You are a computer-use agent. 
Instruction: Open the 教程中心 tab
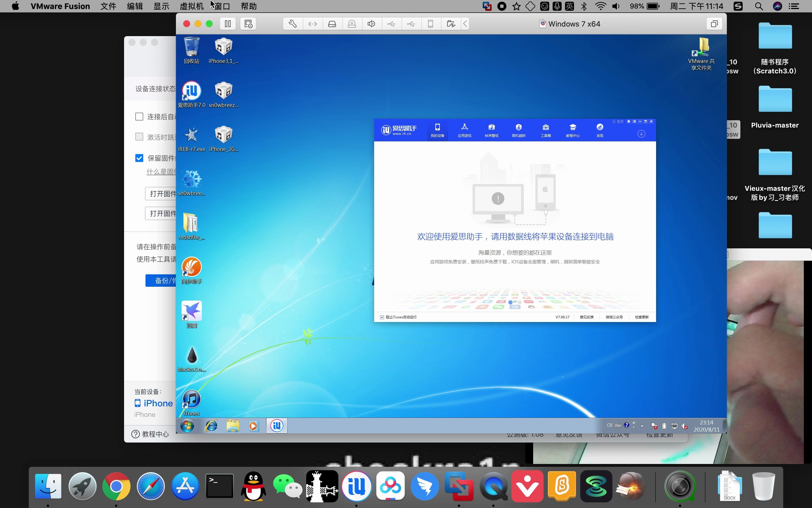573,130
